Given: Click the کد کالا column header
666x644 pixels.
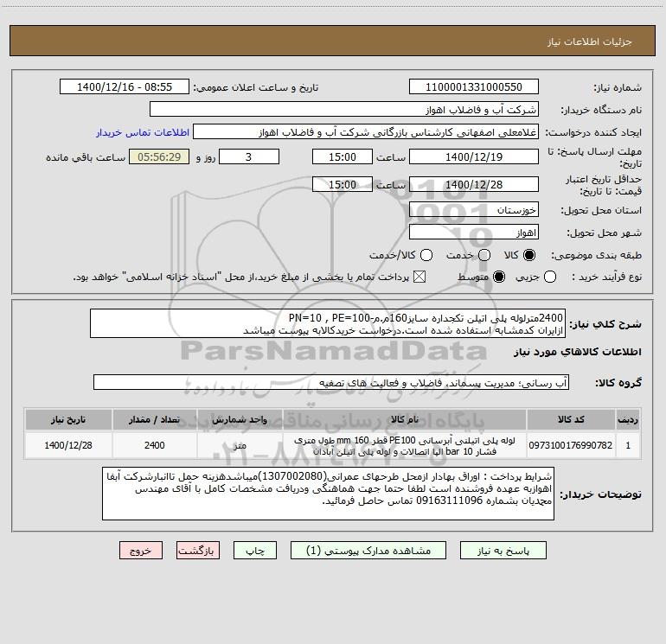Looking at the screenshot, I should [x=571, y=420].
